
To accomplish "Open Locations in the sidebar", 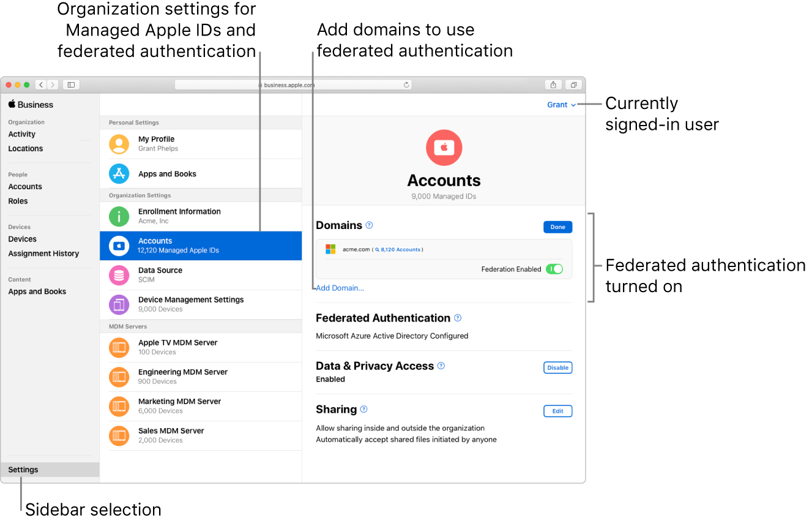I will click(26, 149).
